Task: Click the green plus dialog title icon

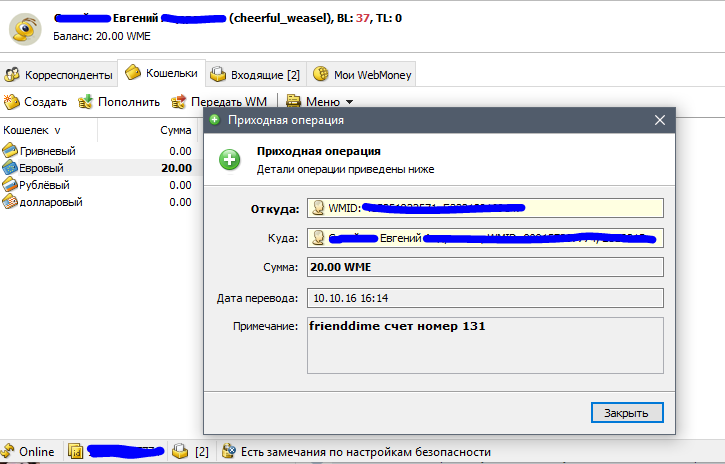Action: pyautogui.click(x=215, y=120)
